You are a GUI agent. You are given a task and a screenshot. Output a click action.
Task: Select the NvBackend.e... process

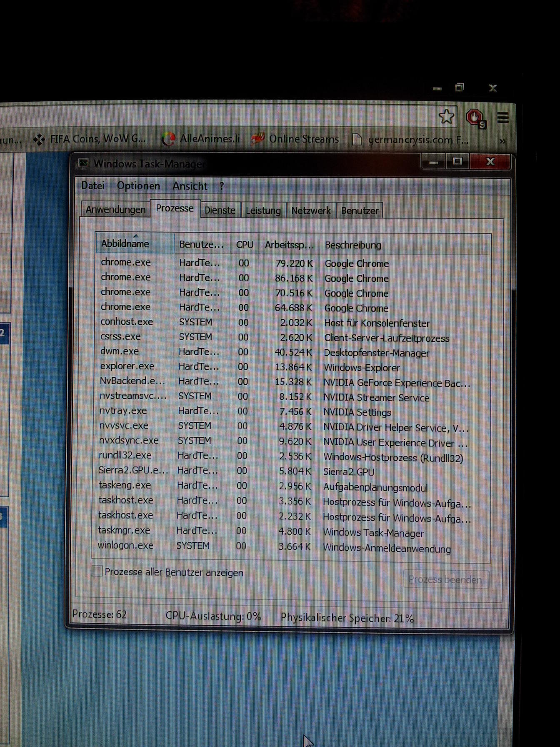point(292,382)
